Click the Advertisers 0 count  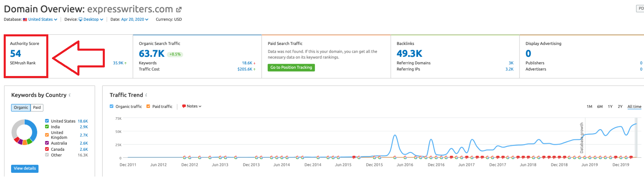(641, 69)
